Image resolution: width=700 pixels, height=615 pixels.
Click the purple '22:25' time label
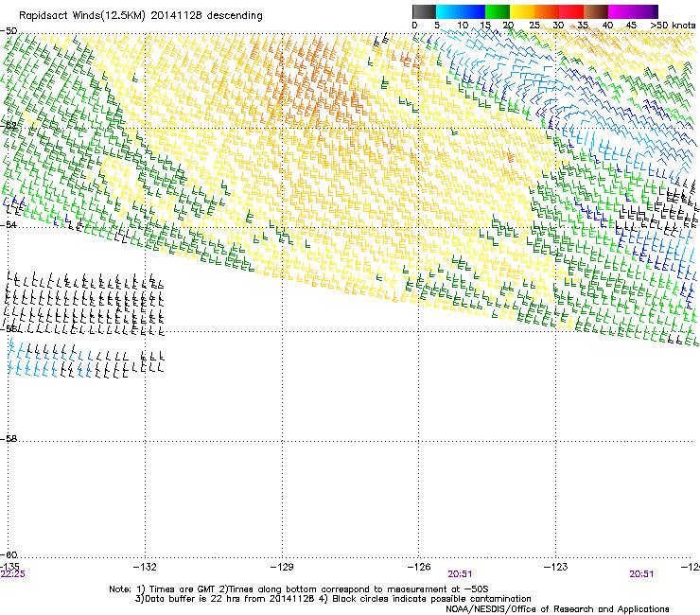coord(13,574)
